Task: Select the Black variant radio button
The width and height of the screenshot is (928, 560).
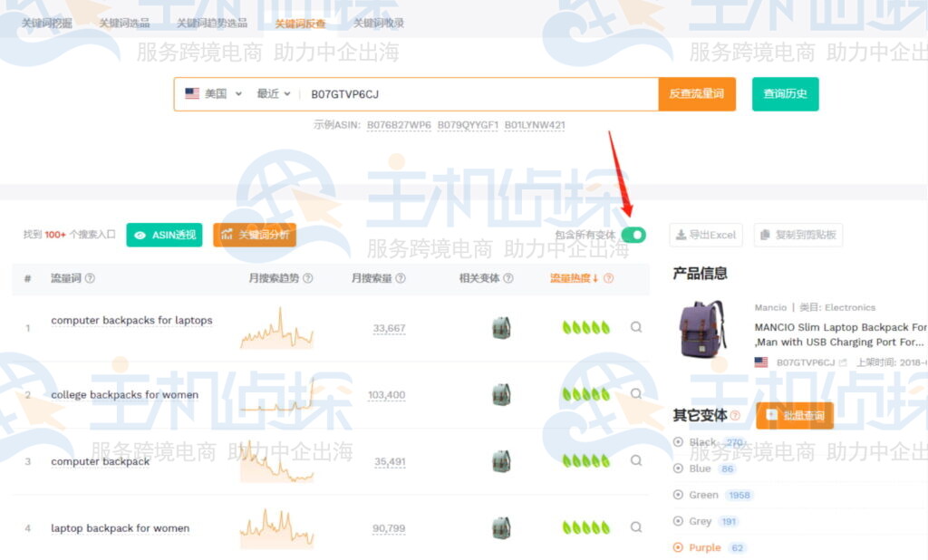Action: tap(678, 442)
